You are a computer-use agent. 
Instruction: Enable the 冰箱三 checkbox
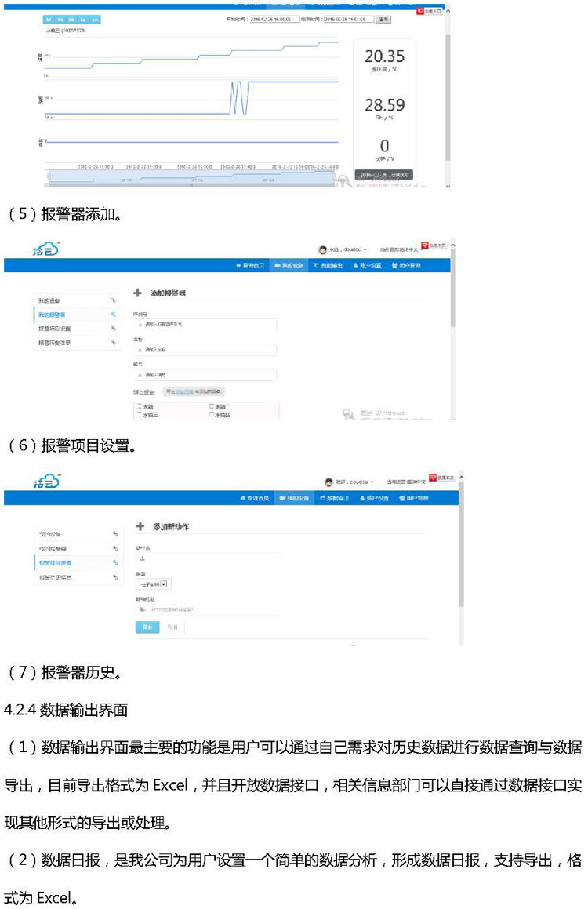140,415
